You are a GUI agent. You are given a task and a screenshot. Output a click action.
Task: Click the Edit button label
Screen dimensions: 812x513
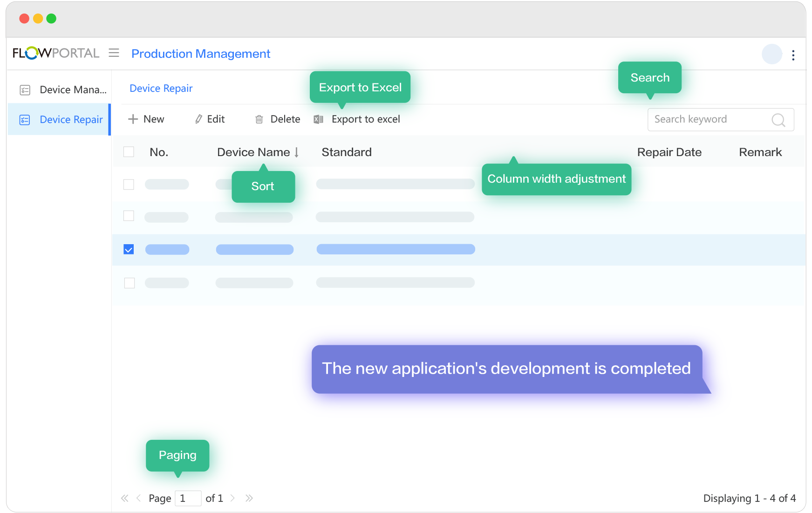click(216, 119)
